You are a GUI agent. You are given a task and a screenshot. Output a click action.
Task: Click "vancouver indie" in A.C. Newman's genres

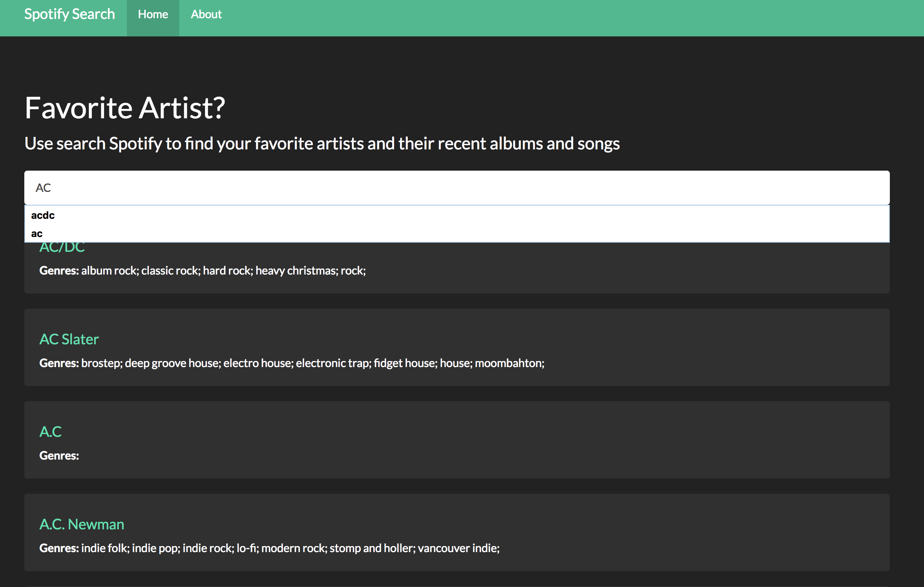[458, 548]
